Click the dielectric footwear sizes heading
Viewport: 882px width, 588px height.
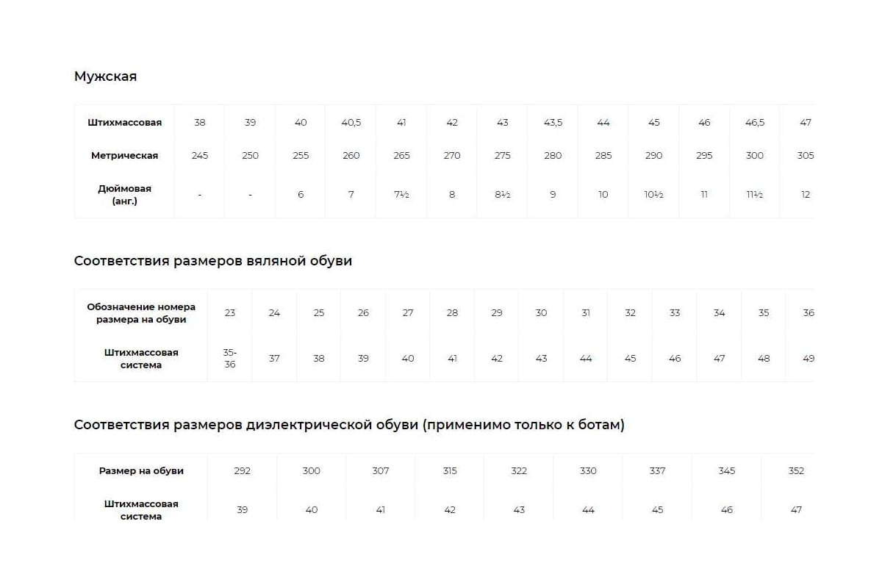click(x=349, y=425)
